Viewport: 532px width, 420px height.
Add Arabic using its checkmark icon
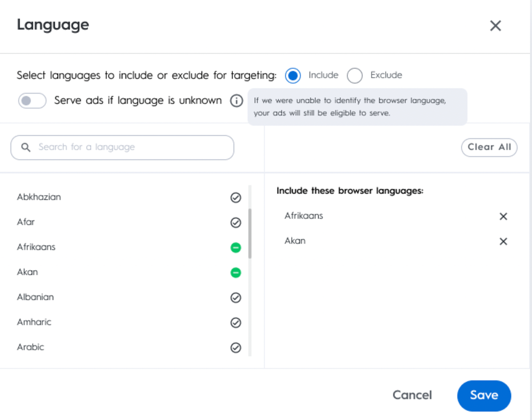pos(236,348)
